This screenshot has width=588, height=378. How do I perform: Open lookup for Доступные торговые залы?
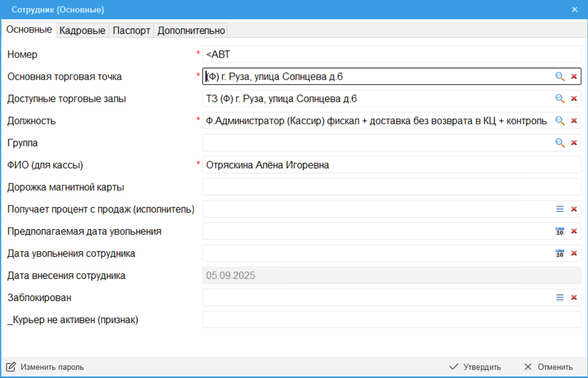coord(560,99)
